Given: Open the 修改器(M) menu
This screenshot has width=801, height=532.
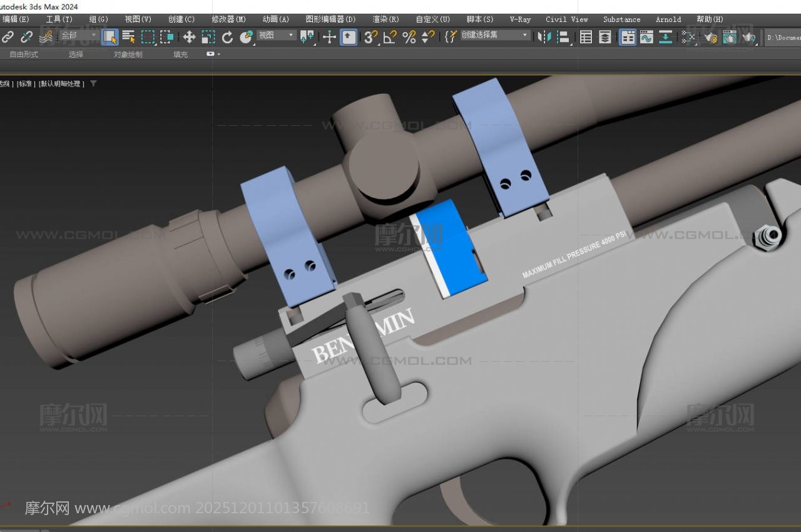Looking at the screenshot, I should [x=228, y=19].
